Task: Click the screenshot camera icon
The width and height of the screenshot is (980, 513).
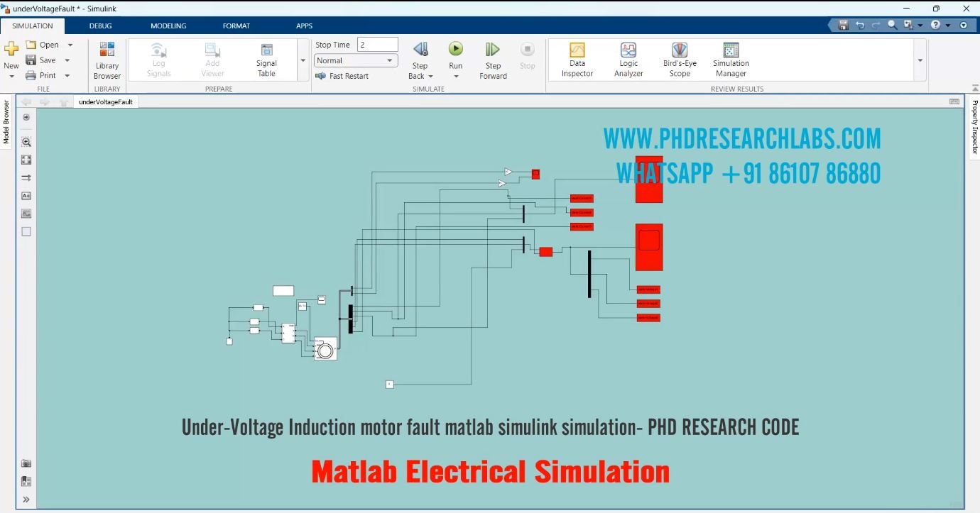Action: (x=26, y=463)
